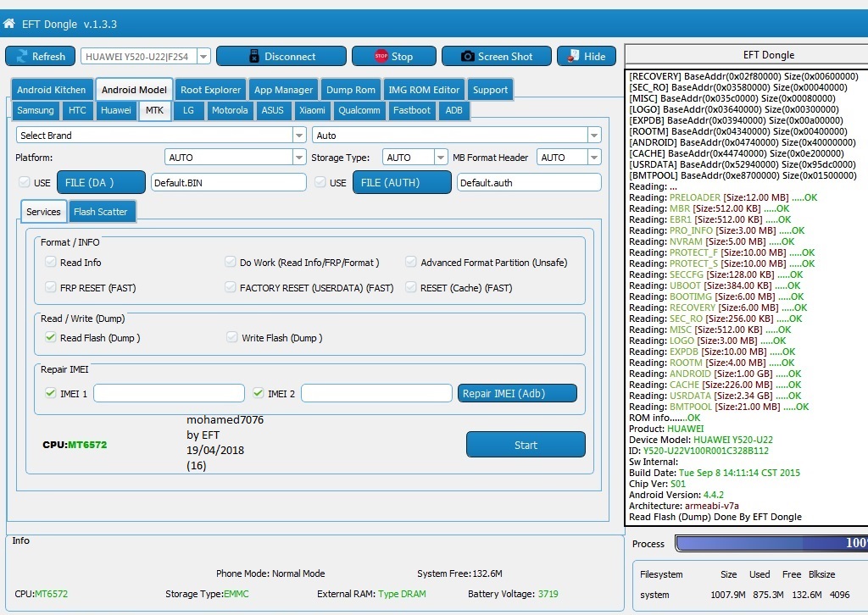Switch to the Android Kitchen tab
868x615 pixels.
(52, 90)
